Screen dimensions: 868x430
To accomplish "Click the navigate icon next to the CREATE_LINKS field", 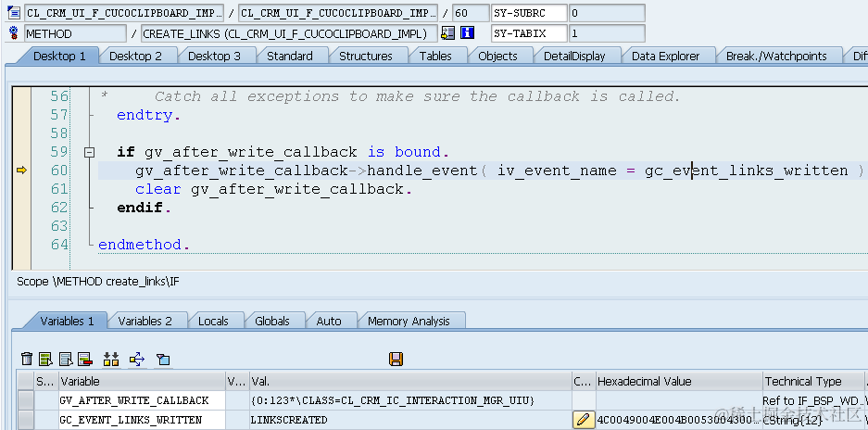I will [447, 33].
